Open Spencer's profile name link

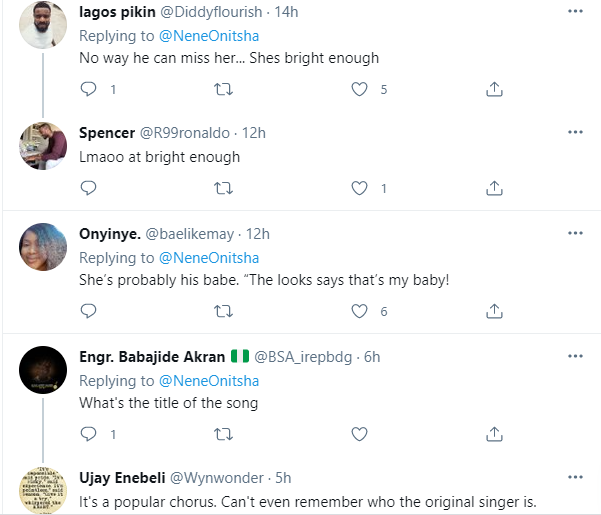[109, 133]
